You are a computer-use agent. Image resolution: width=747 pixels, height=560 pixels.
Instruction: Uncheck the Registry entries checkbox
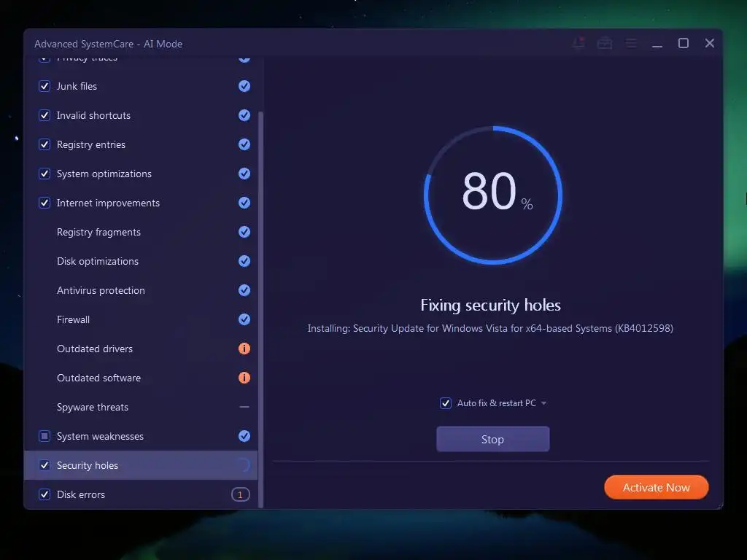(44, 144)
